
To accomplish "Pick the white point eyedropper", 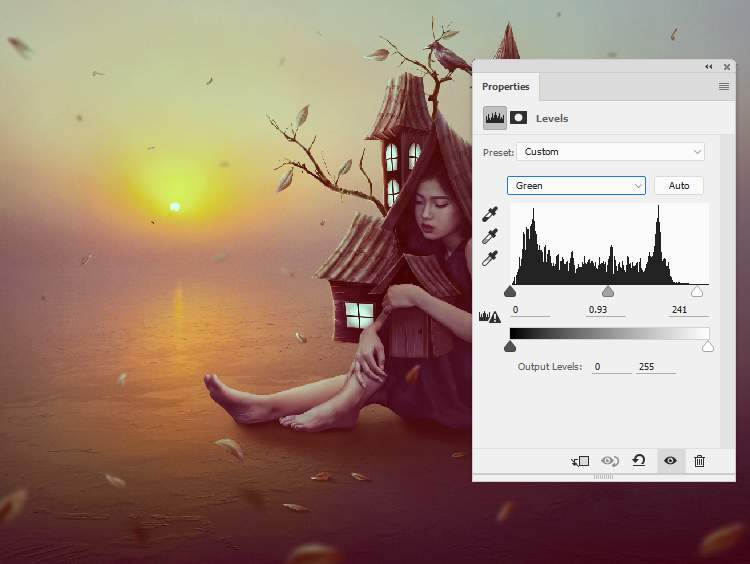I will click(x=490, y=258).
